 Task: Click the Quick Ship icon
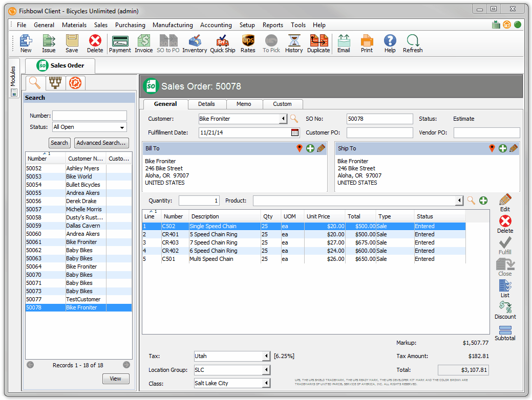pos(223,43)
